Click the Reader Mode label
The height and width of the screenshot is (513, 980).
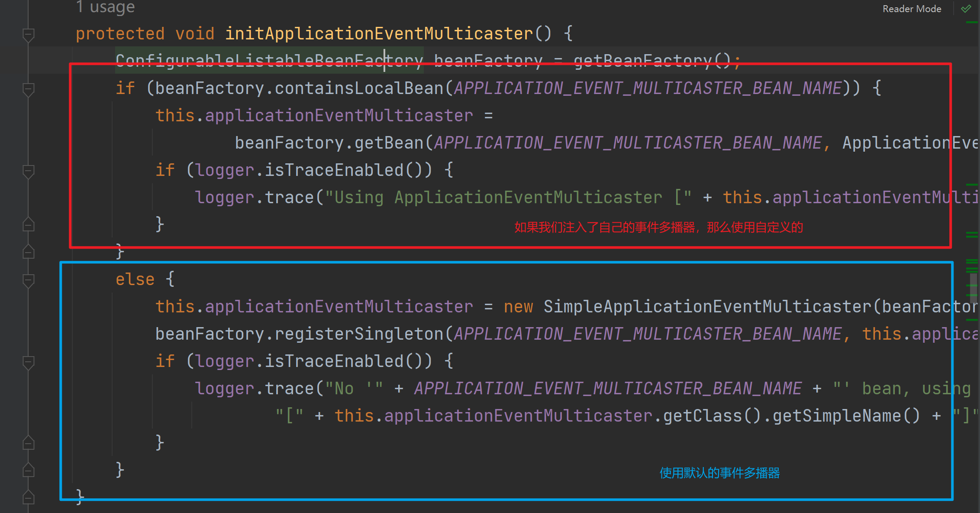pos(912,9)
